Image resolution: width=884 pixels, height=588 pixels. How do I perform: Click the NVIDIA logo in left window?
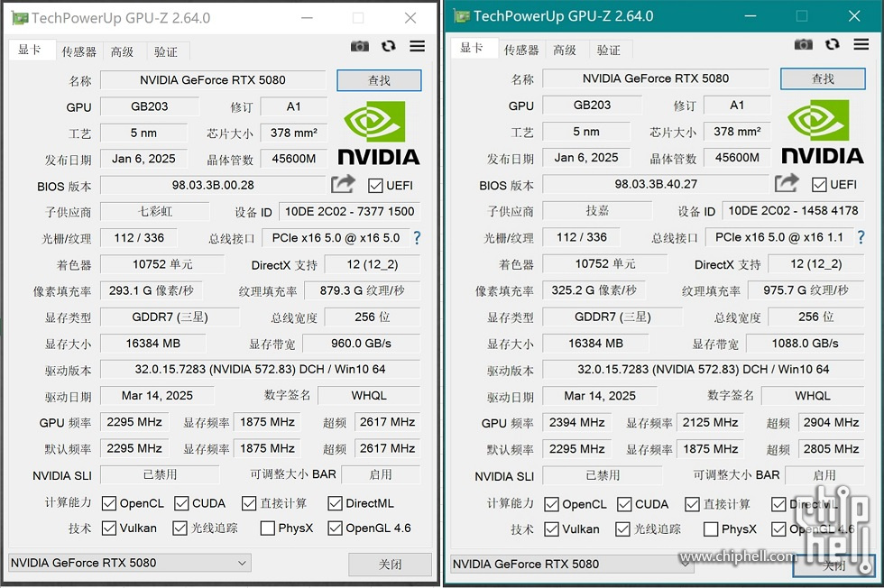tap(379, 133)
